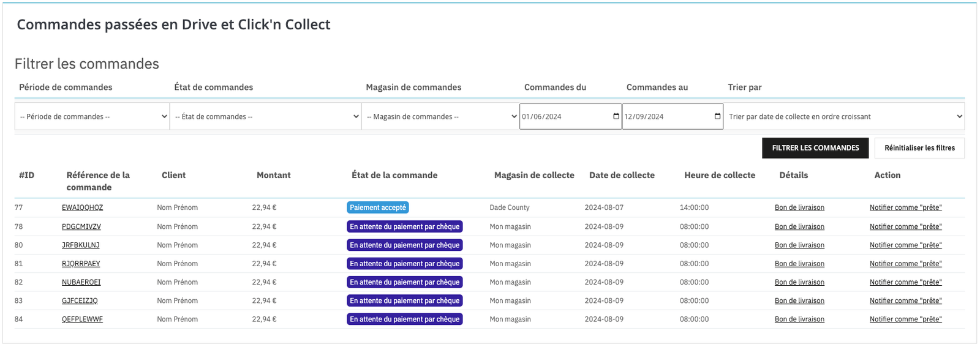
Task: Open the État de commandes dropdown
Action: pos(266,116)
